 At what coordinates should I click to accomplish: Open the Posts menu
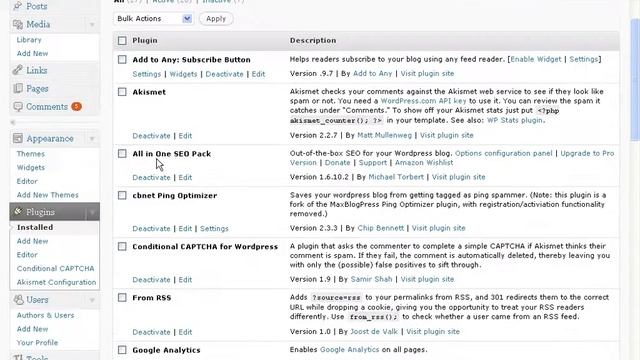[x=37, y=6]
